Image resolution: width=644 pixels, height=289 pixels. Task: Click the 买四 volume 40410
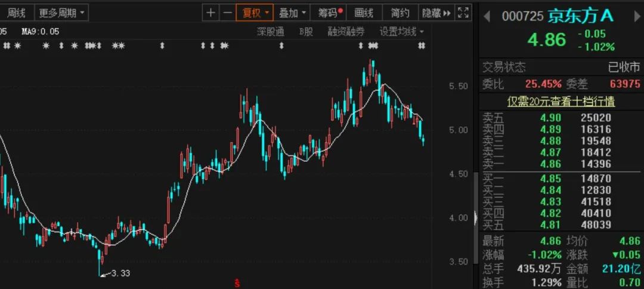click(x=596, y=213)
